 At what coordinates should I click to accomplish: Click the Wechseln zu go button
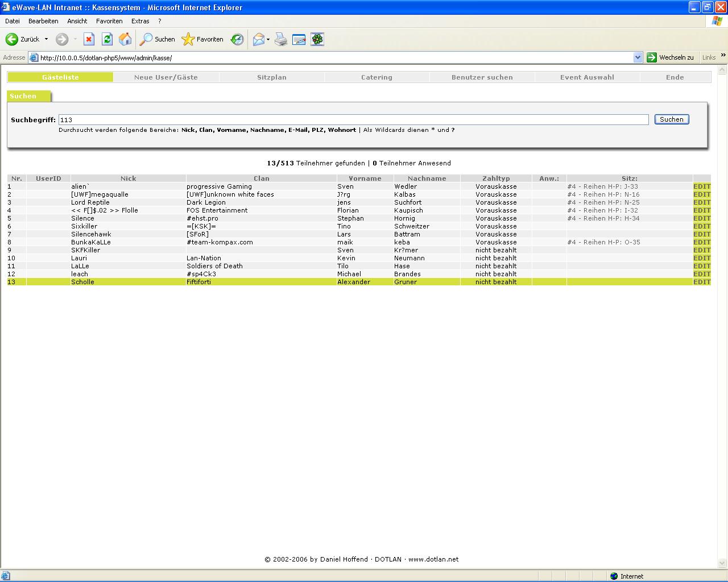click(x=671, y=57)
